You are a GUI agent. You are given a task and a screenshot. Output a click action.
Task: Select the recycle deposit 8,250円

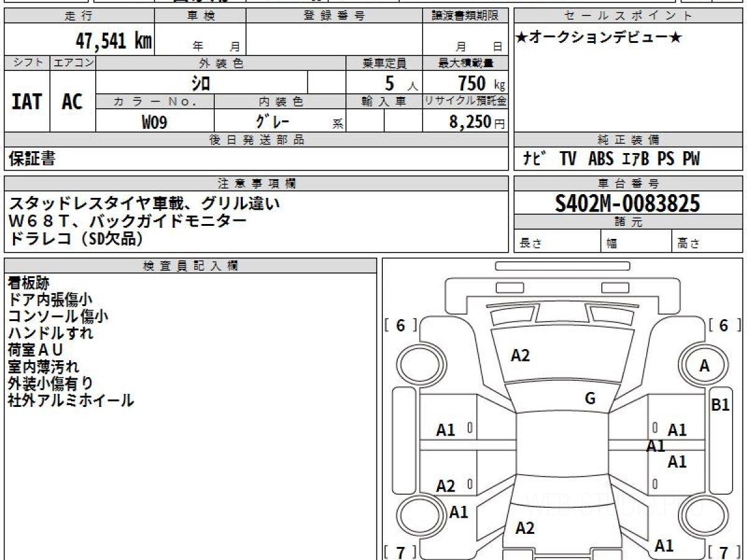click(477, 122)
